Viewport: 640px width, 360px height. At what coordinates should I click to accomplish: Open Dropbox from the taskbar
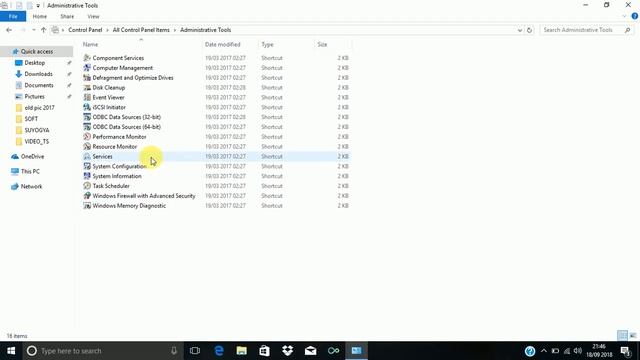point(287,351)
